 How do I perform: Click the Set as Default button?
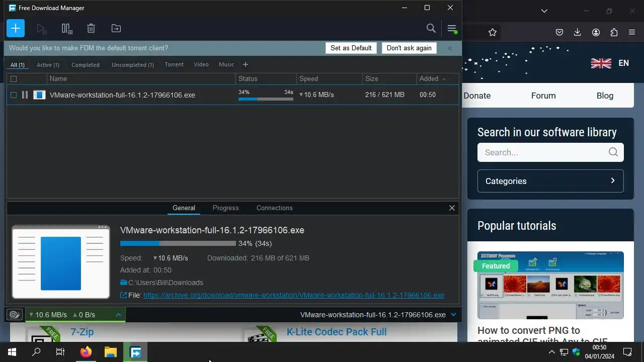(351, 48)
